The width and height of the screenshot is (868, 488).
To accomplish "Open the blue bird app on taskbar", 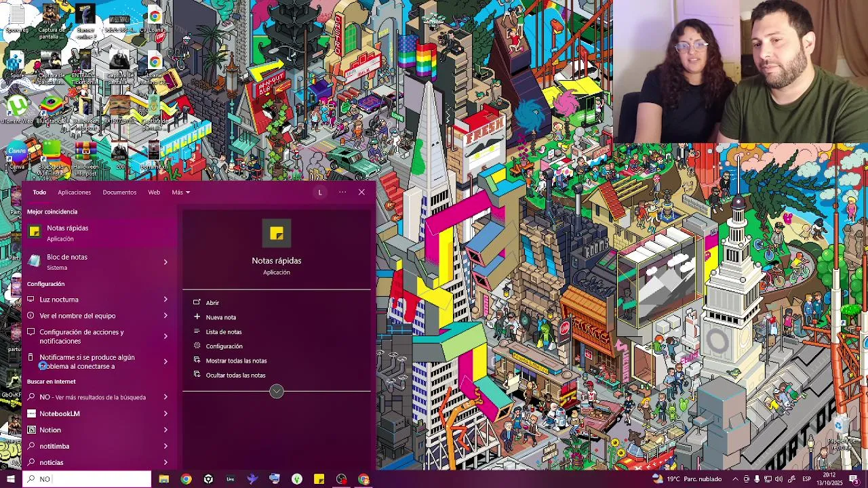I will click(x=252, y=479).
